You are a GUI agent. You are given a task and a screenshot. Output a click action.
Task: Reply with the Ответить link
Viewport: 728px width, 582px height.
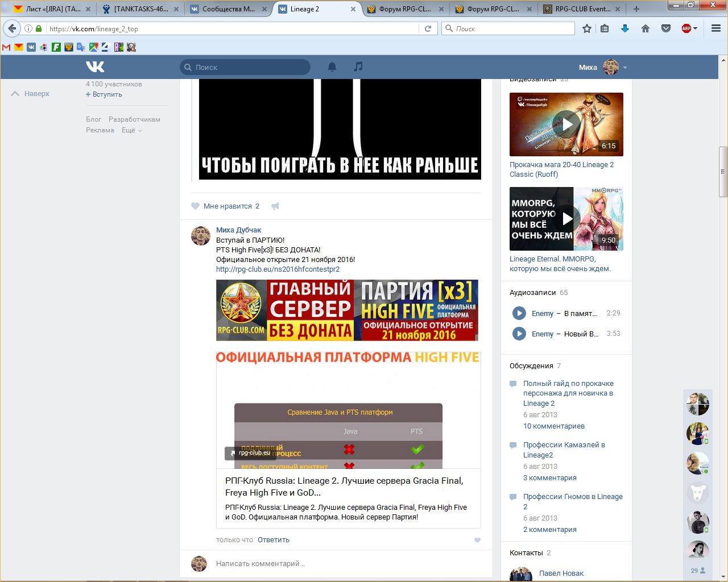[x=274, y=540]
